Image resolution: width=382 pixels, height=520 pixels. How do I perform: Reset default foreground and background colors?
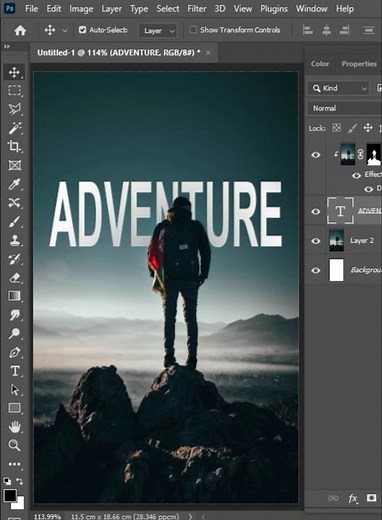(7, 481)
